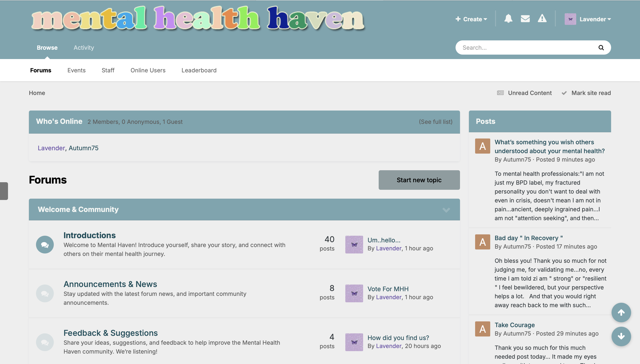Click the scroll-to-top arrow button

click(621, 312)
